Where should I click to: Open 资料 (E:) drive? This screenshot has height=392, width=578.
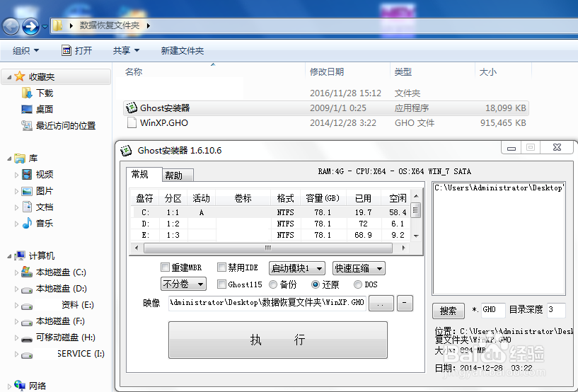57,304
